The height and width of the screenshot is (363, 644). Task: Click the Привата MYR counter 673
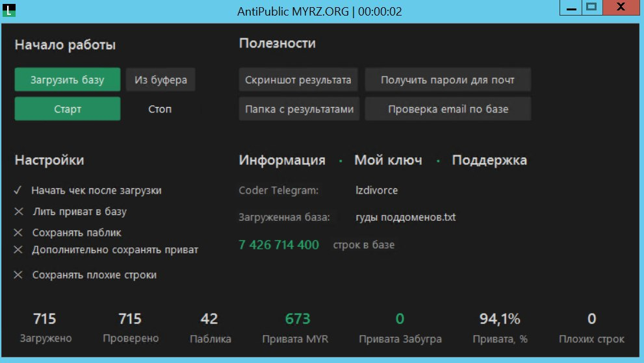(x=298, y=319)
